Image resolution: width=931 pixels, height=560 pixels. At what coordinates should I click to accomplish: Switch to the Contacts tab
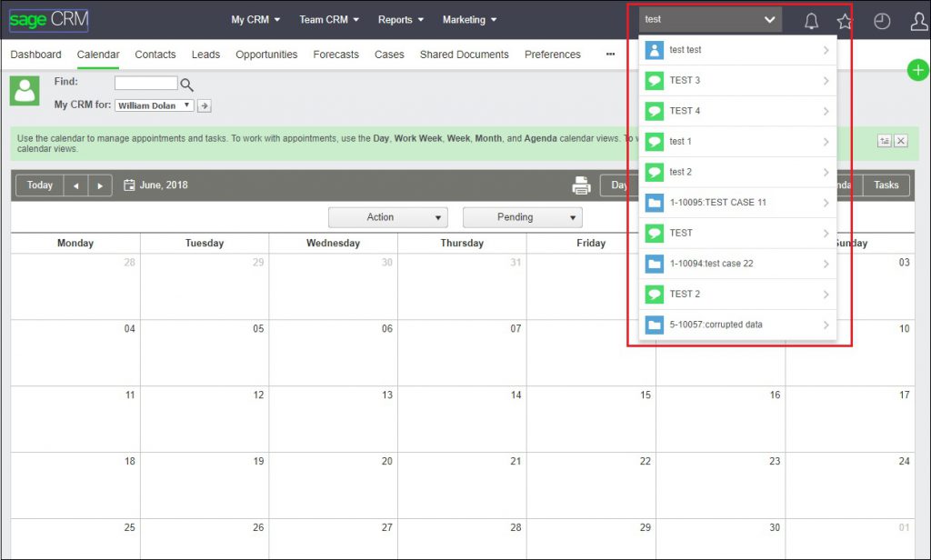pyautogui.click(x=155, y=55)
